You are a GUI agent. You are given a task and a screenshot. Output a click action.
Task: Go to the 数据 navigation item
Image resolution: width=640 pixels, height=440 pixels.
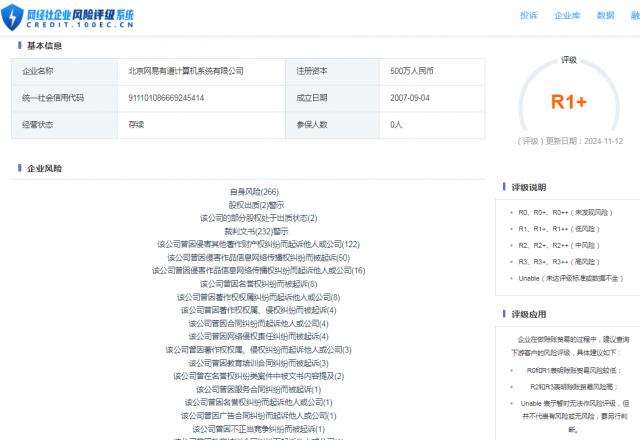(x=605, y=16)
